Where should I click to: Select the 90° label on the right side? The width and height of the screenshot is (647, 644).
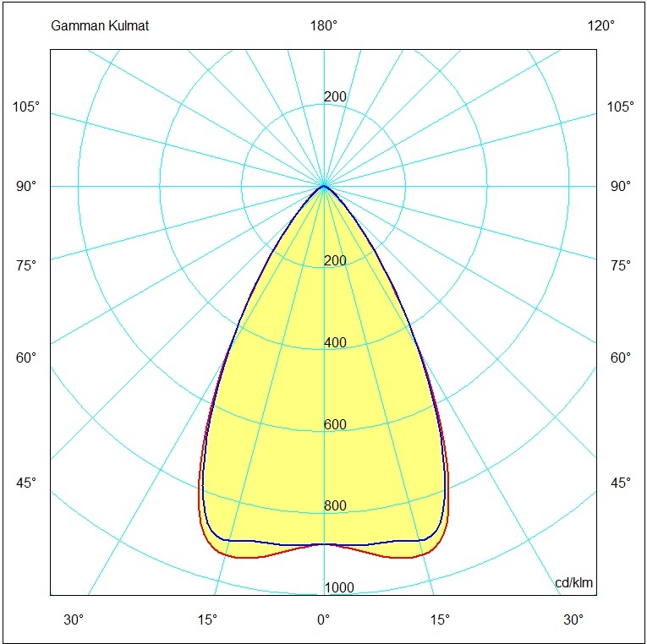[x=620, y=186]
